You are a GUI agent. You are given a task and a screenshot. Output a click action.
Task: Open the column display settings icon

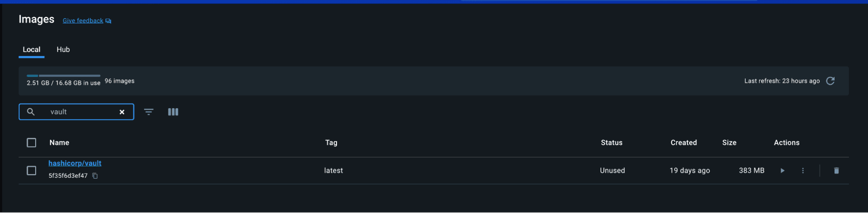173,112
